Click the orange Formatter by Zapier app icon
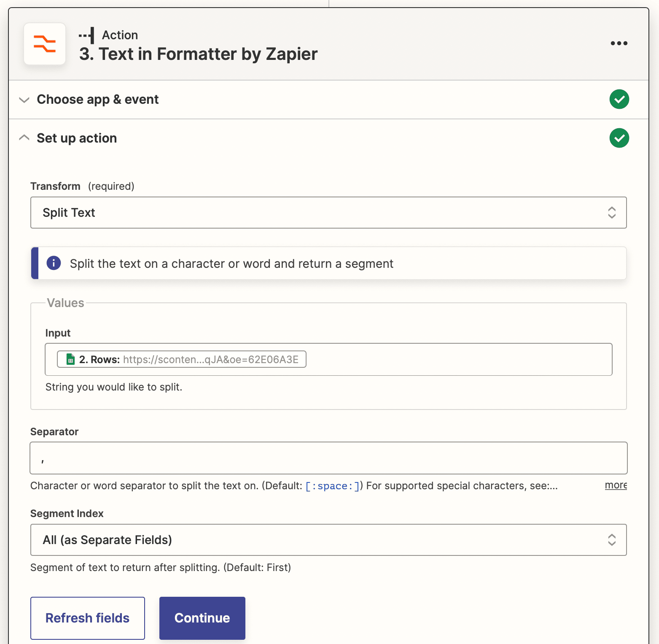This screenshot has height=644, width=659. tap(45, 44)
